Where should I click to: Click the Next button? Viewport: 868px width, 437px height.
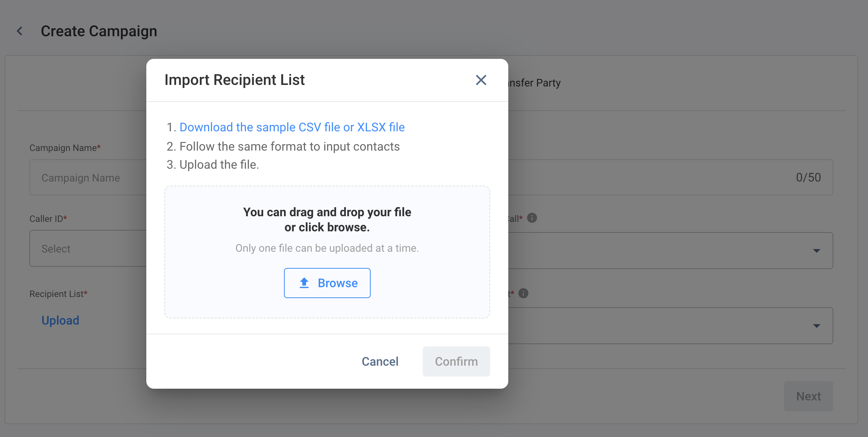808,396
